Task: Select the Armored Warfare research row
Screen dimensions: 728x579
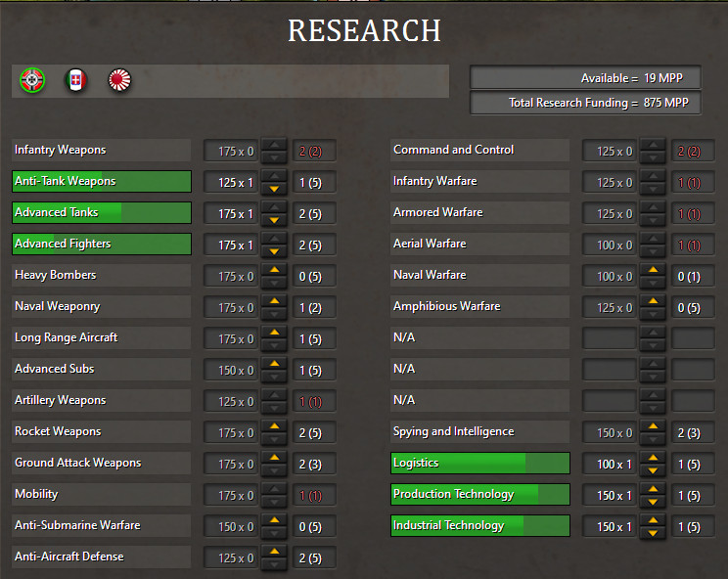Action: coord(480,212)
